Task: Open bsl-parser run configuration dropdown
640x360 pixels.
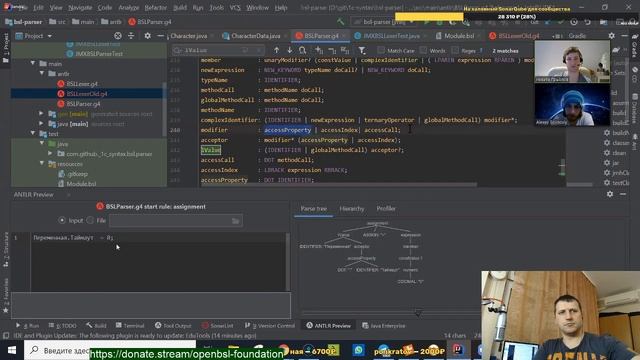Action: [x=383, y=22]
